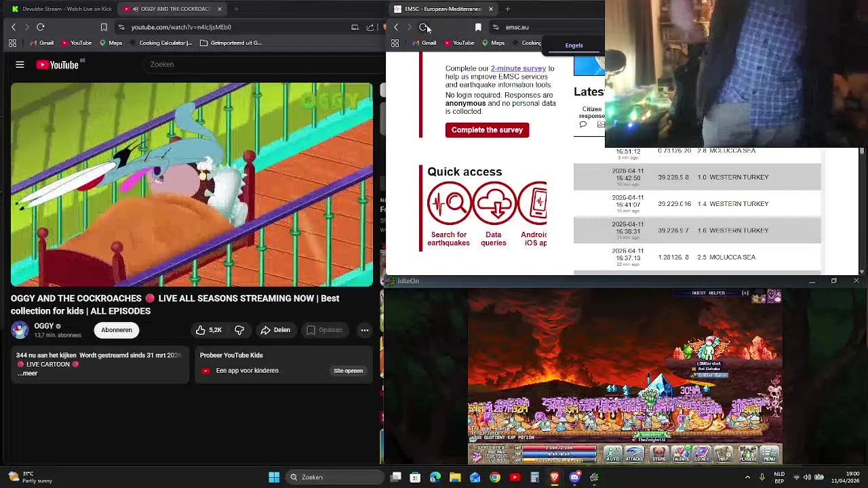Open share icon in YouTube address bar

click(370, 27)
